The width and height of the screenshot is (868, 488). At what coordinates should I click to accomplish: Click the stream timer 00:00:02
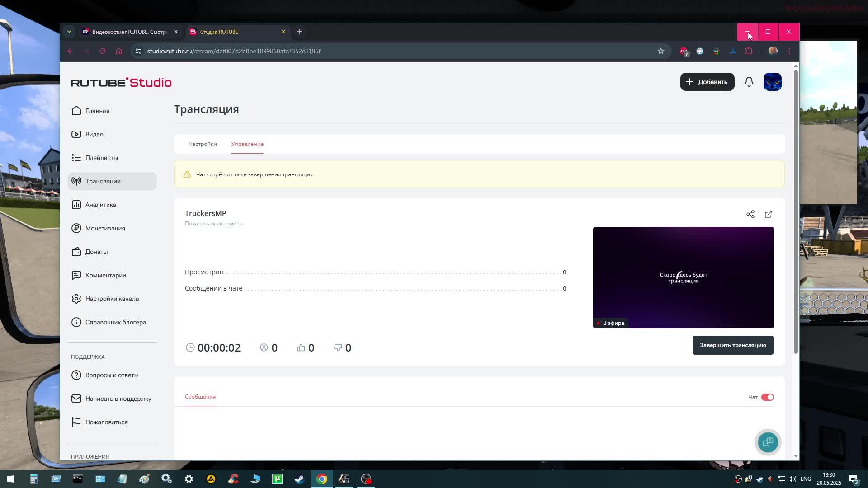click(x=219, y=347)
